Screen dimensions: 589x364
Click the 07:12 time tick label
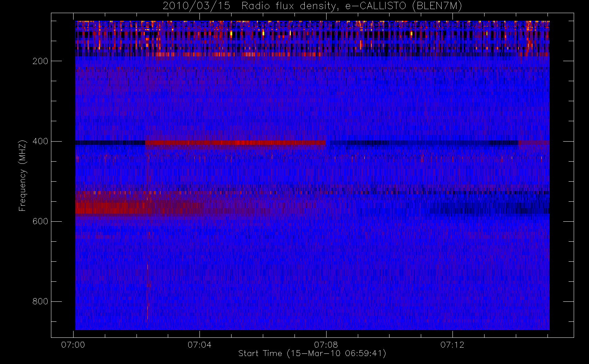(452, 345)
